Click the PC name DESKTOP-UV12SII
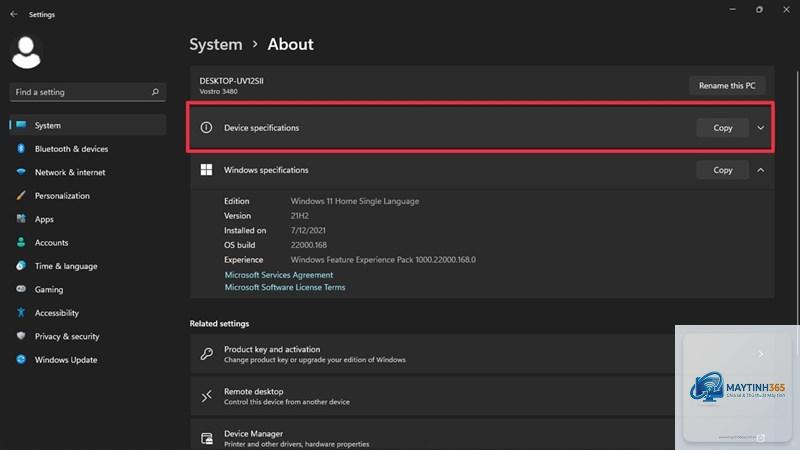 (232, 81)
